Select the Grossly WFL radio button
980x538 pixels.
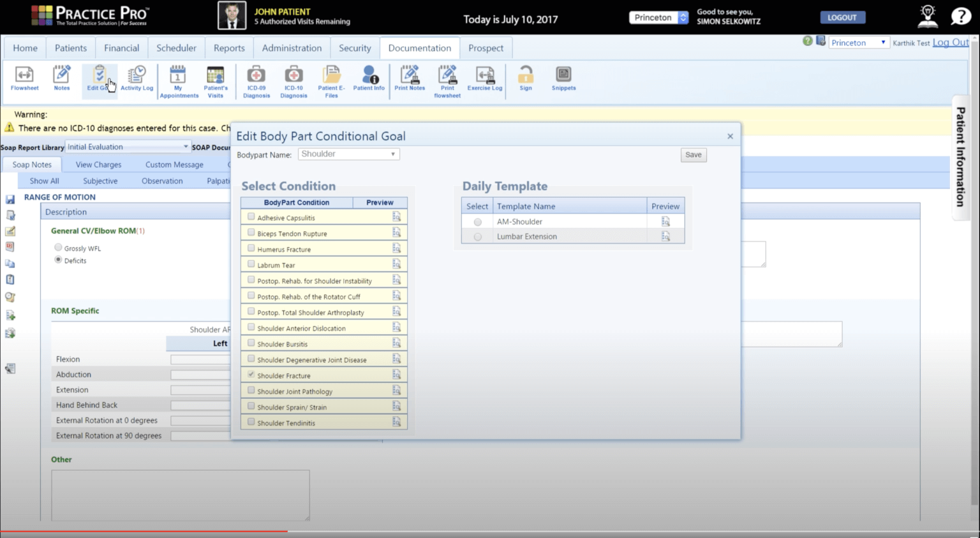[x=58, y=248]
